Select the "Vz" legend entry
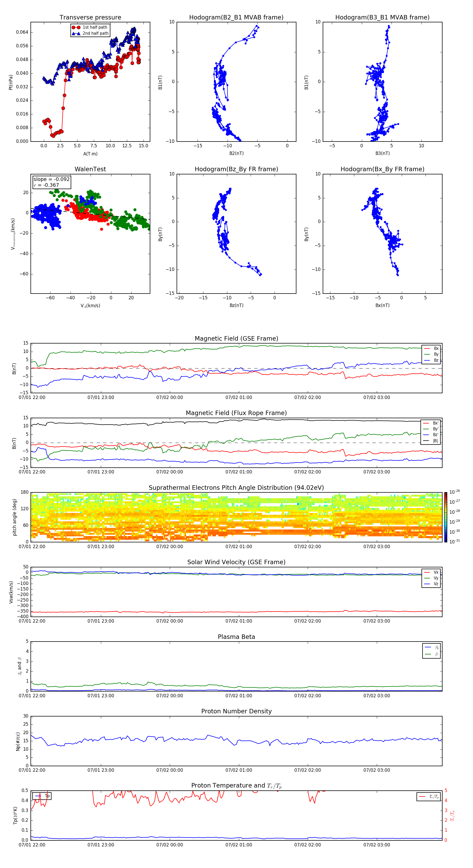Screen dimensions: 473x868 (431, 584)
